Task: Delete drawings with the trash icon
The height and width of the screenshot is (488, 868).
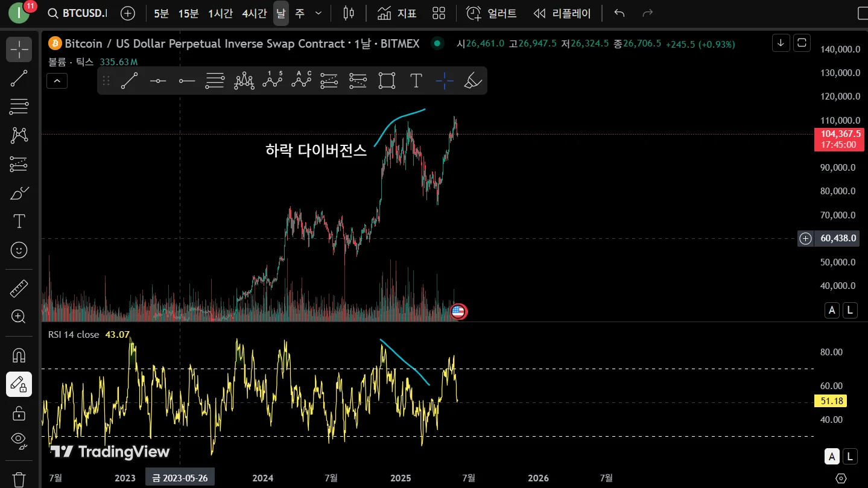Action: [19, 480]
